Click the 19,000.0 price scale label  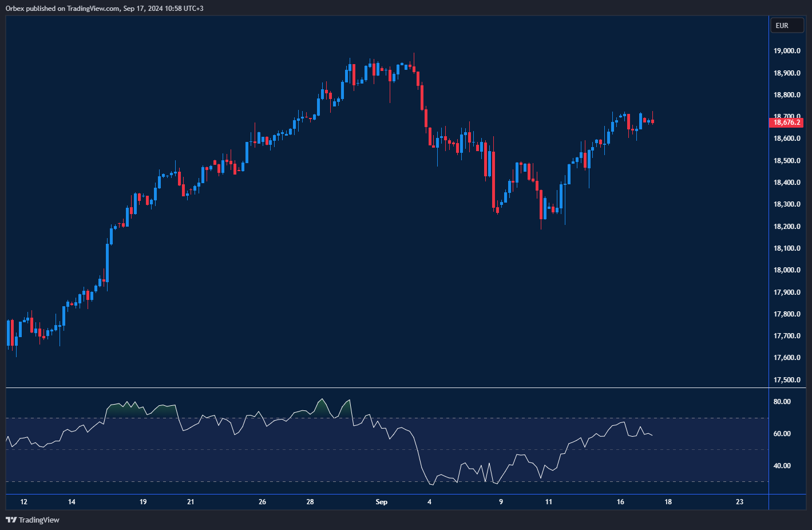[787, 51]
